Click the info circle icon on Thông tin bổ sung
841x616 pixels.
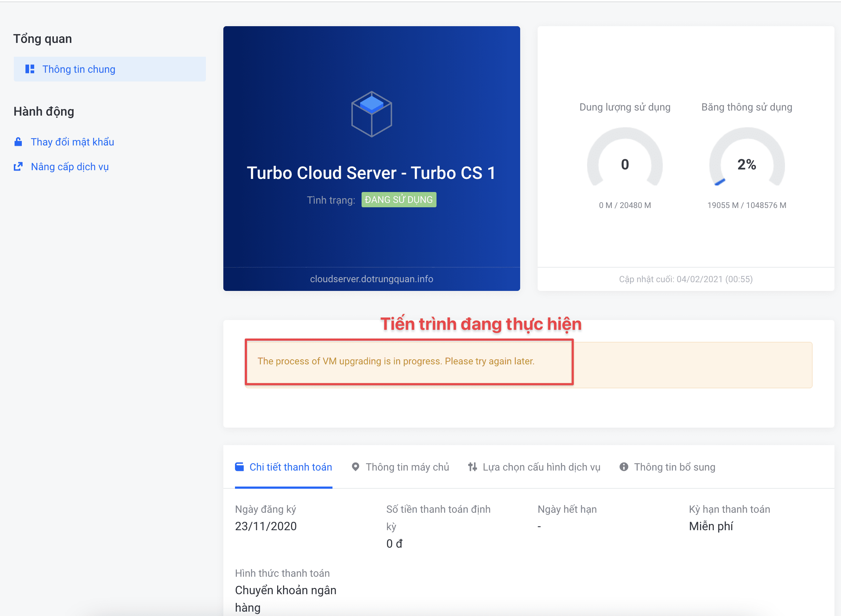(624, 467)
